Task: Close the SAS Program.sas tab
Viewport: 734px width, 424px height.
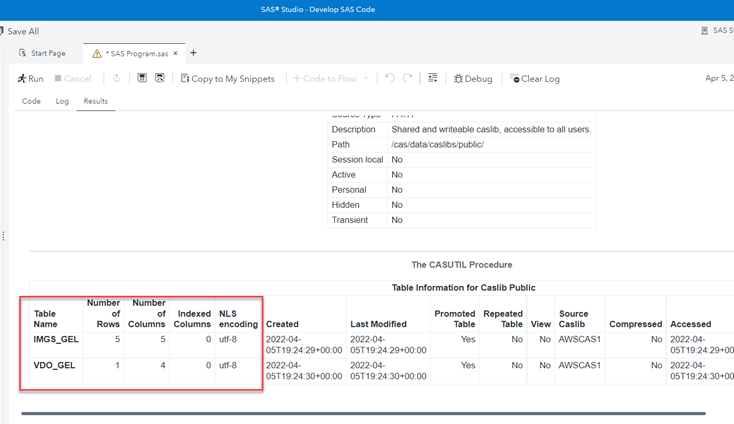Action: tap(176, 53)
